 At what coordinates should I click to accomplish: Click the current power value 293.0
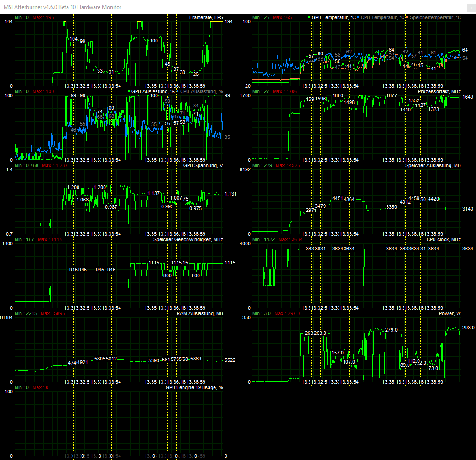468,328
